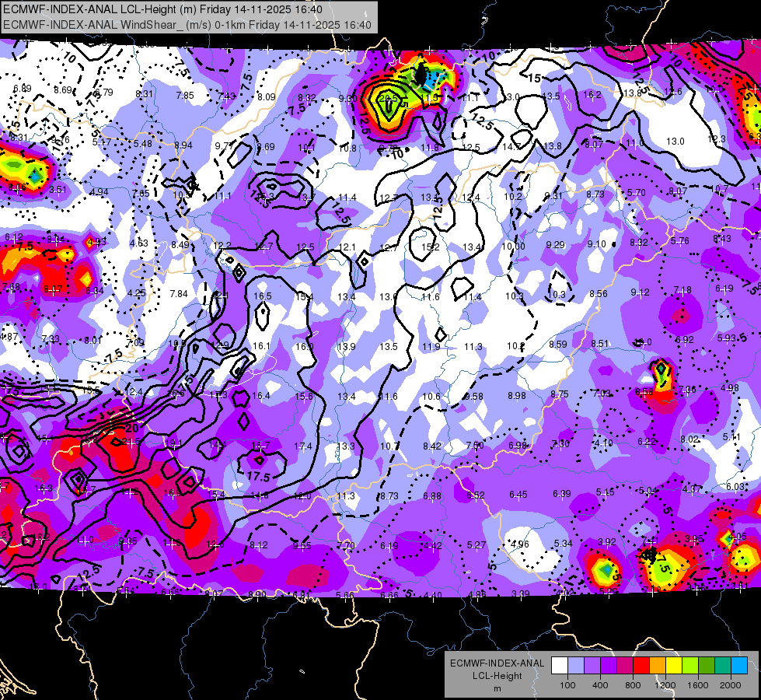Click the contour label 17.5
Screen dimensions: 761x700
pyautogui.click(x=258, y=476)
